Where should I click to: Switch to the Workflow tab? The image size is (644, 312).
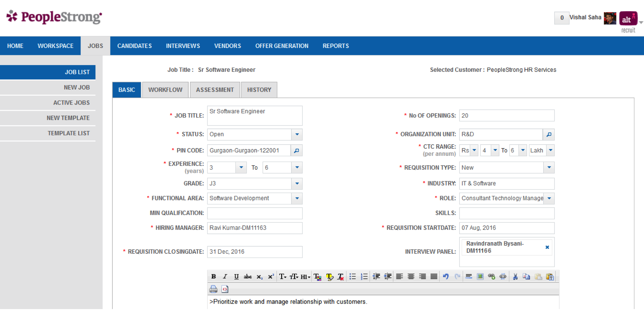166,90
